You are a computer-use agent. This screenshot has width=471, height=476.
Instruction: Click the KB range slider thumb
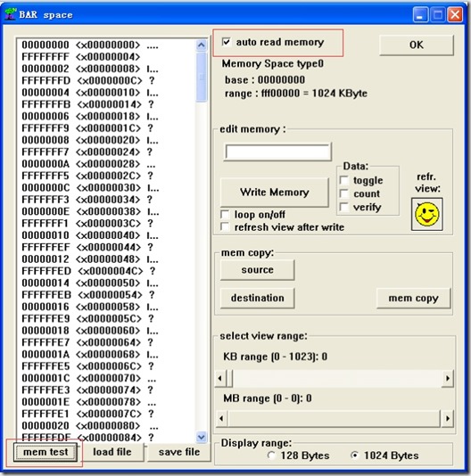coord(229,378)
